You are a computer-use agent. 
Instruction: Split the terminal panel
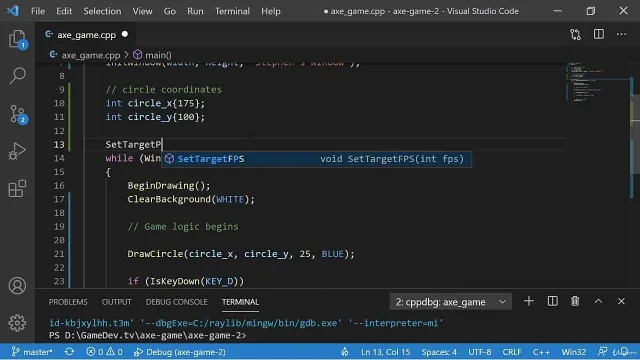pyautogui.click(x=552, y=301)
